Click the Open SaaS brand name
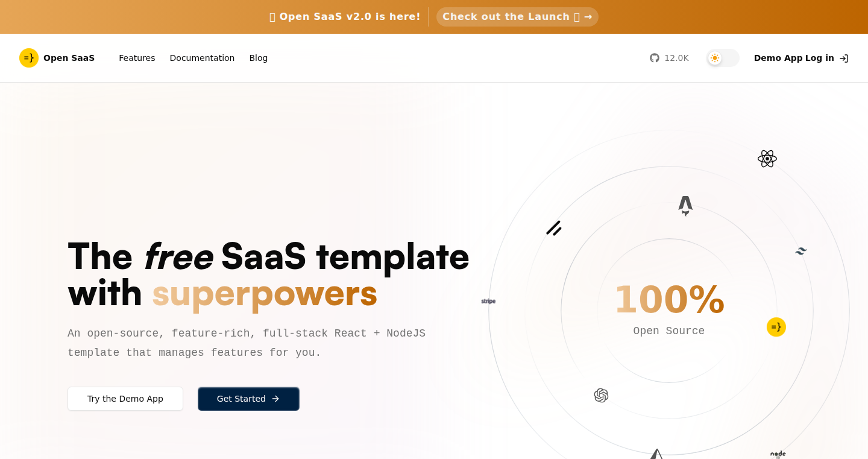Image resolution: width=868 pixels, height=459 pixels. [69, 58]
